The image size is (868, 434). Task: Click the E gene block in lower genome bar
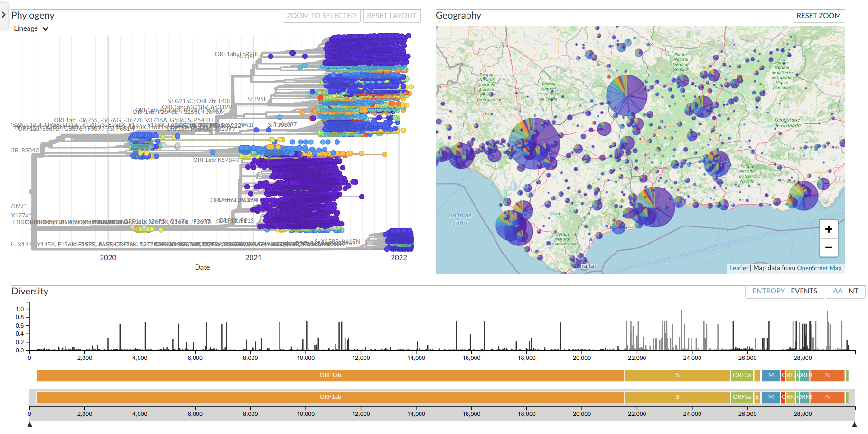[x=757, y=397]
